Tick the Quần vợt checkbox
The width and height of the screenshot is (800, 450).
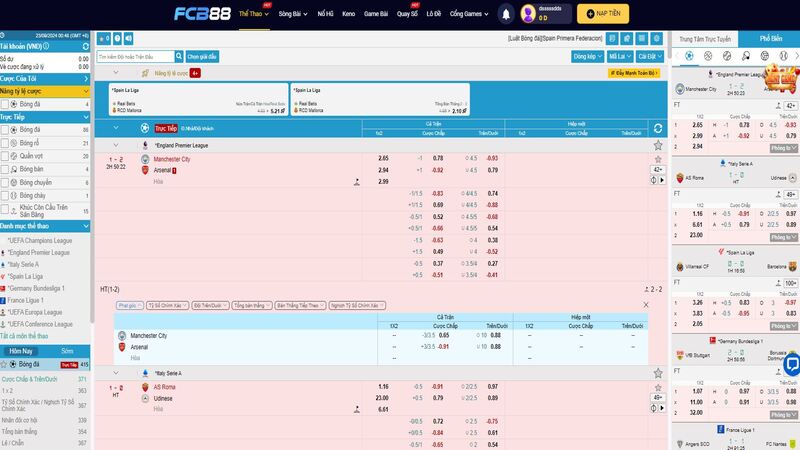[5, 156]
